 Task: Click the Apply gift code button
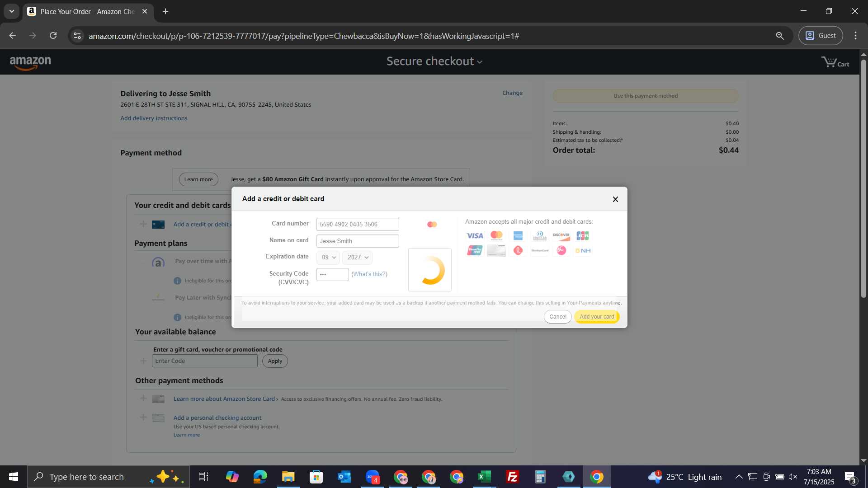pos(275,361)
